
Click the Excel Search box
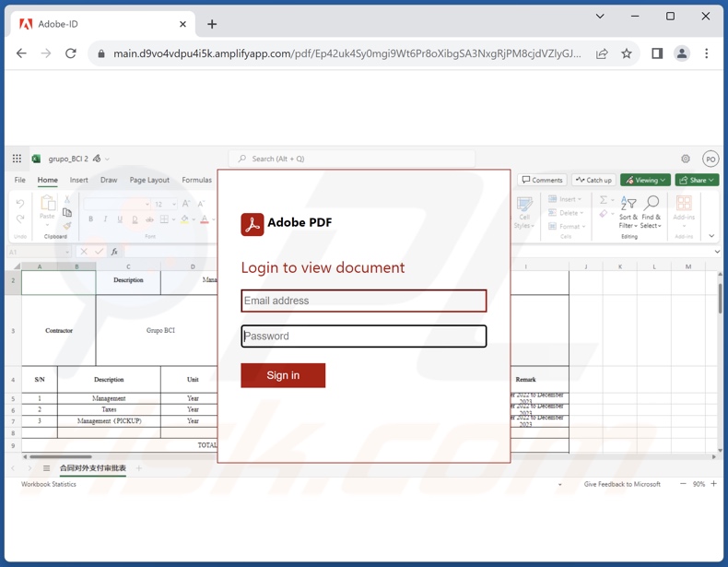pos(352,159)
